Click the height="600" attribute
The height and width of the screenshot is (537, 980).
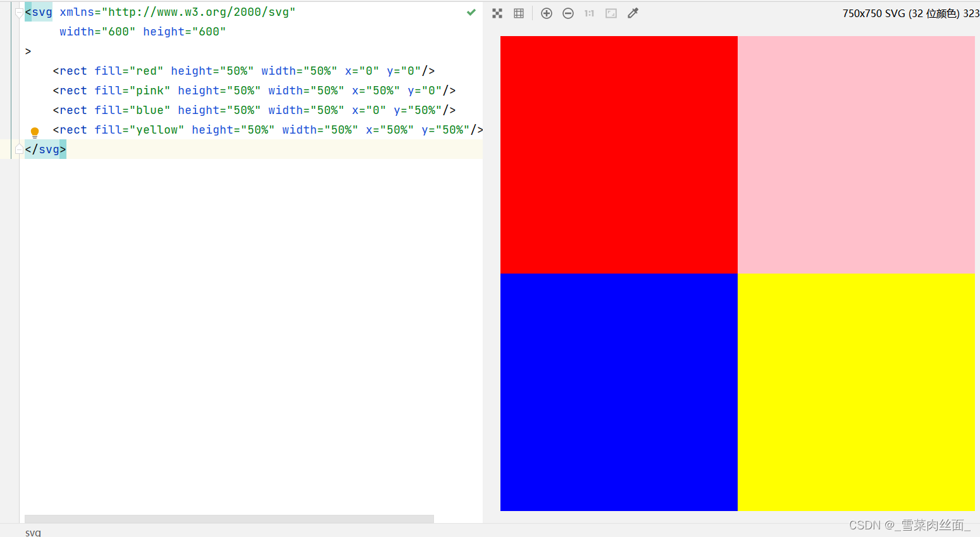[x=185, y=32]
